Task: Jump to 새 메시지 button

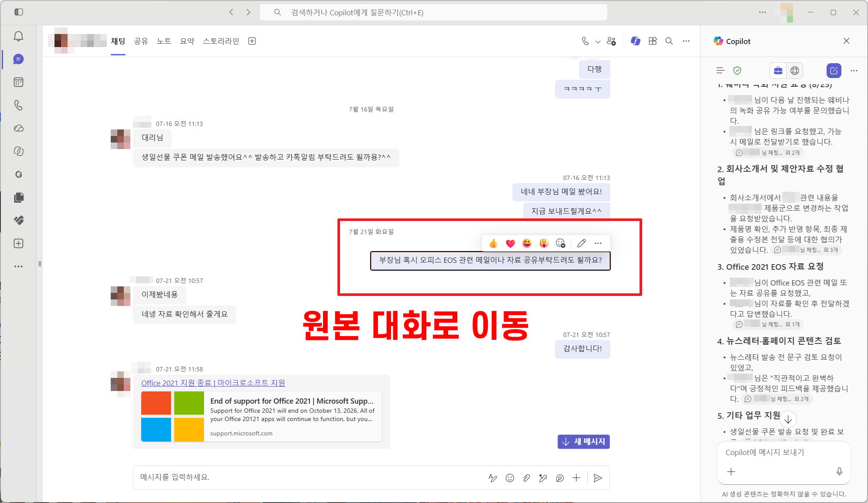Action: point(583,442)
